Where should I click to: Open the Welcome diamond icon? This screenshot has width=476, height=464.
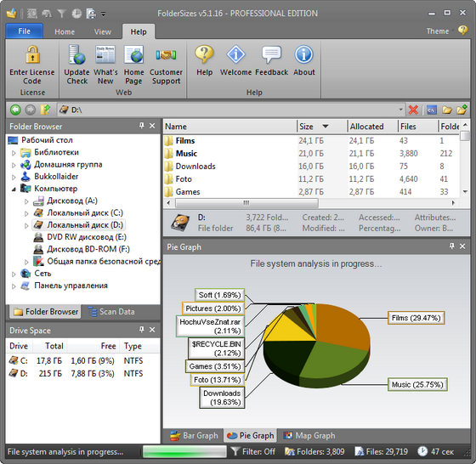[x=236, y=54]
